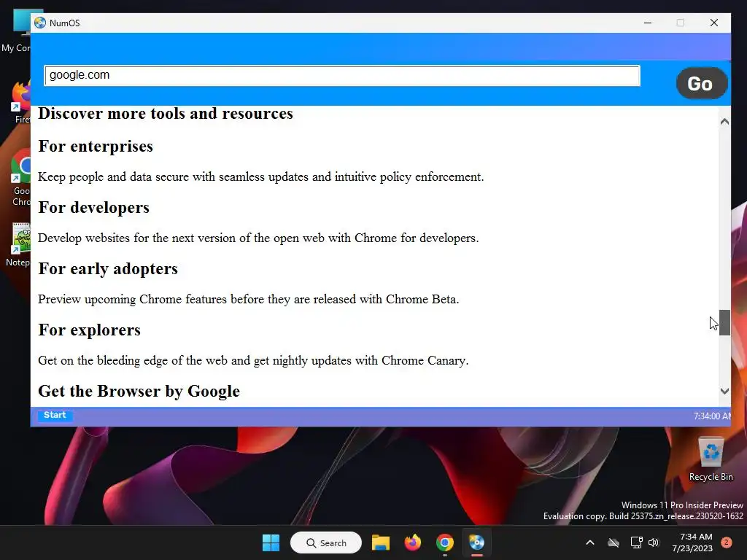Click 'Get the Browser by Google' heading
The height and width of the screenshot is (560, 747).
[139, 391]
